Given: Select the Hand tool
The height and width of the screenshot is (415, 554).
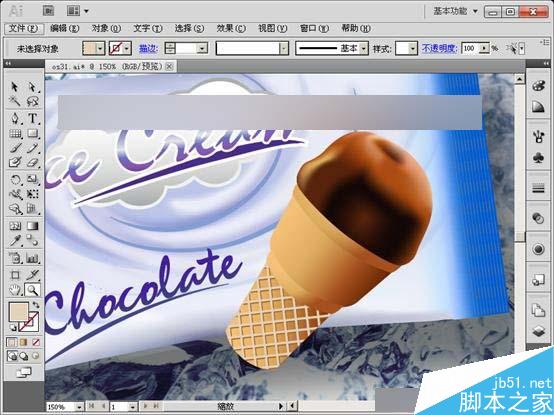Looking at the screenshot, I should [15, 290].
